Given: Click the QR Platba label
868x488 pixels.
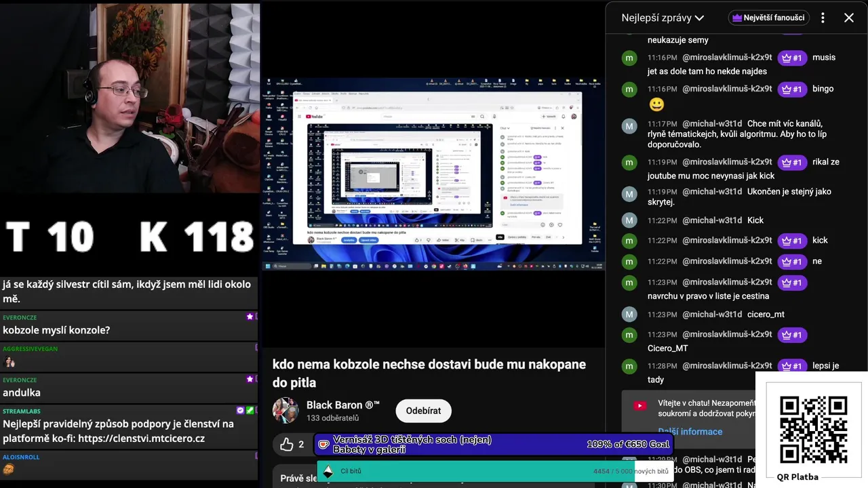Looking at the screenshot, I should click(797, 477).
